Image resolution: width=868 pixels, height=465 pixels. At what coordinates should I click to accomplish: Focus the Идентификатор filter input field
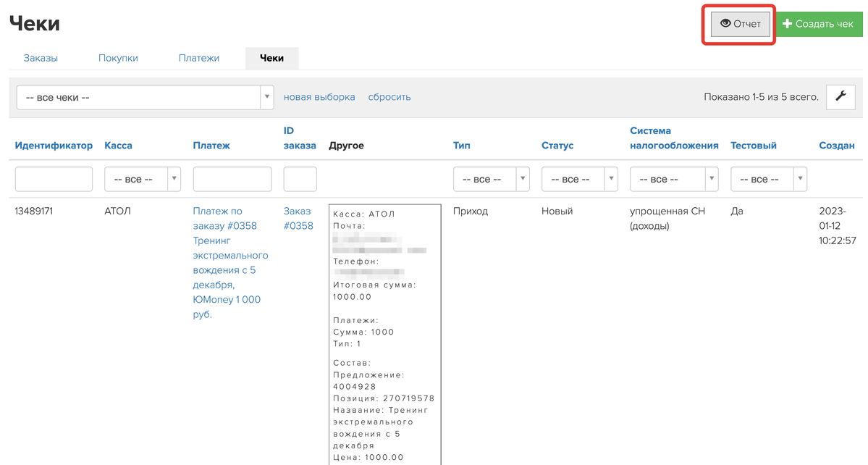(x=54, y=179)
